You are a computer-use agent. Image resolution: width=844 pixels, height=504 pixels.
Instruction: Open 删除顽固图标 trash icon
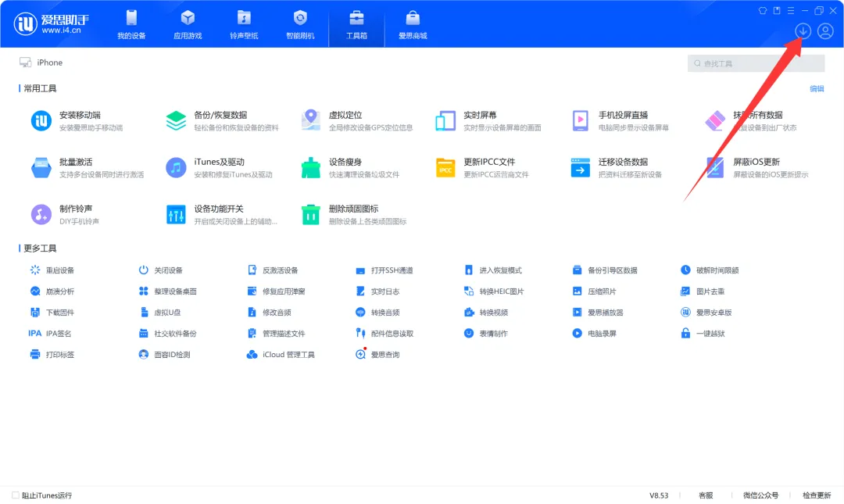310,214
